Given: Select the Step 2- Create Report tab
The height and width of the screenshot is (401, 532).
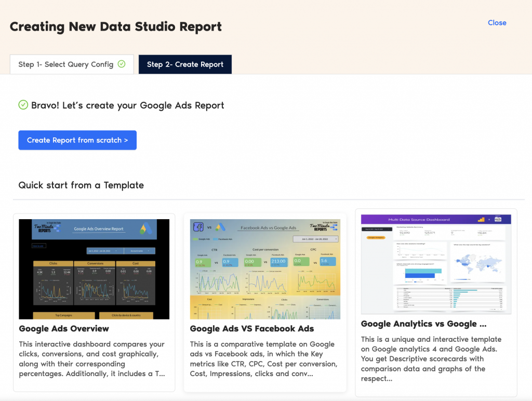Looking at the screenshot, I should 185,64.
